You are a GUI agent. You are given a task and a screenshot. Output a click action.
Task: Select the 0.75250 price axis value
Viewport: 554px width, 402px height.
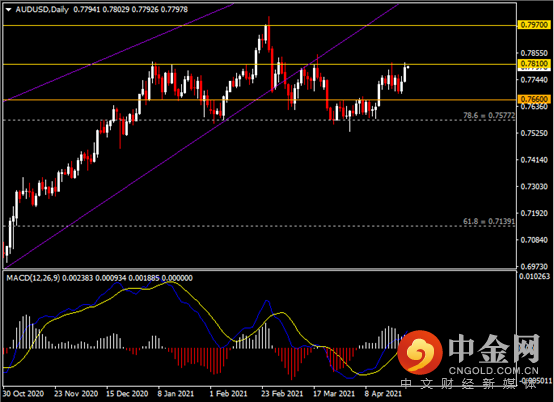tap(534, 133)
